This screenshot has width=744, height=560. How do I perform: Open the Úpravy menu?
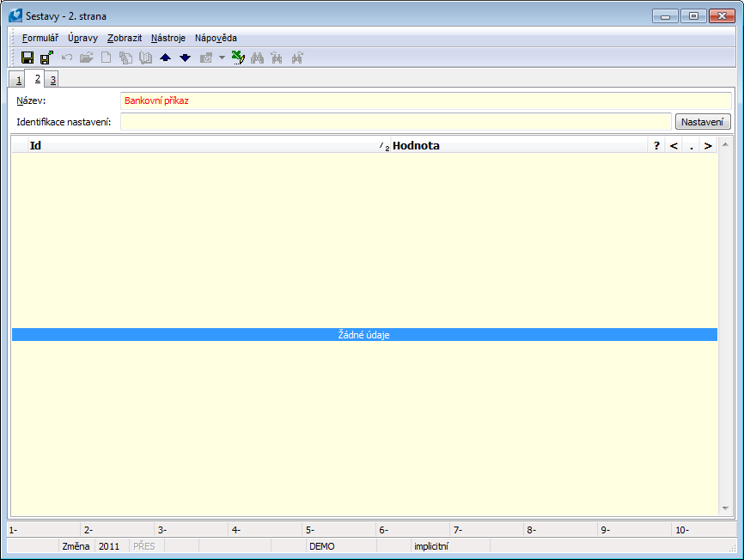(x=82, y=38)
